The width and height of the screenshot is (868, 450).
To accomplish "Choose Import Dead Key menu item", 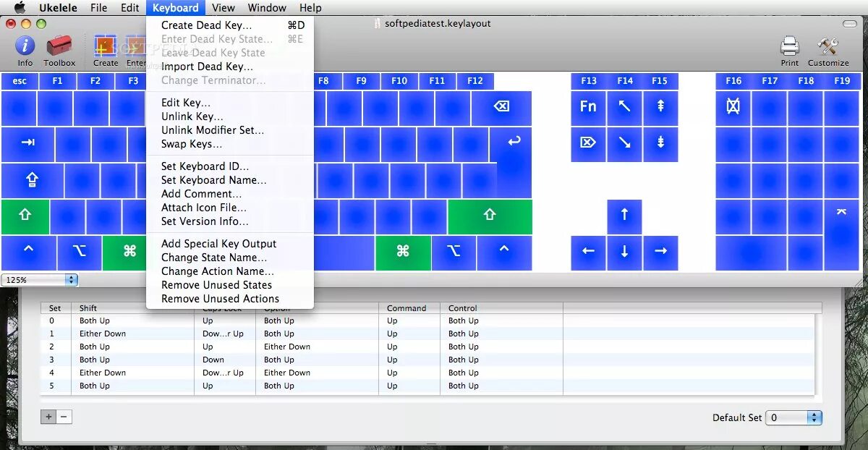I will (x=230, y=67).
